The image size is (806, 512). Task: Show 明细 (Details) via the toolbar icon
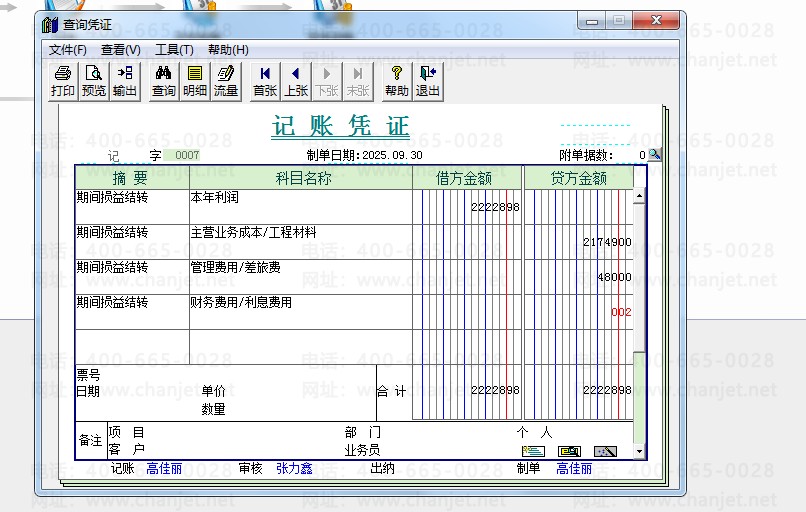tap(195, 81)
